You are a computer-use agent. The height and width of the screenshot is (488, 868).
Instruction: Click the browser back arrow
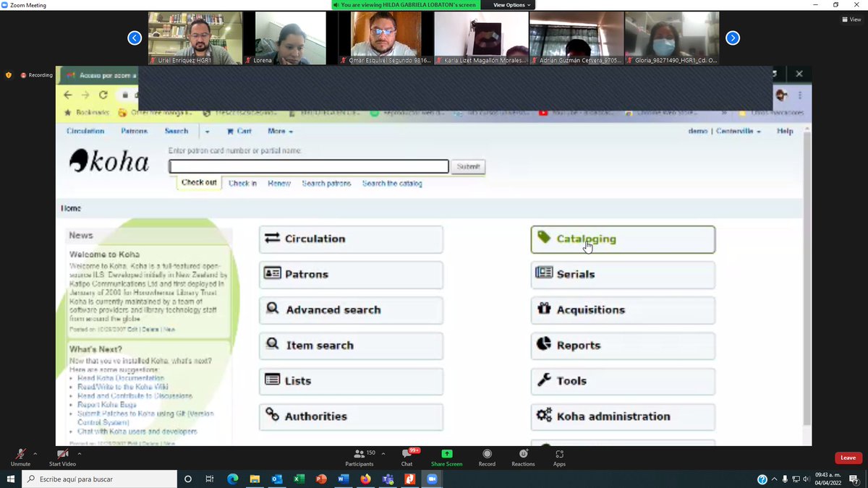(68, 95)
